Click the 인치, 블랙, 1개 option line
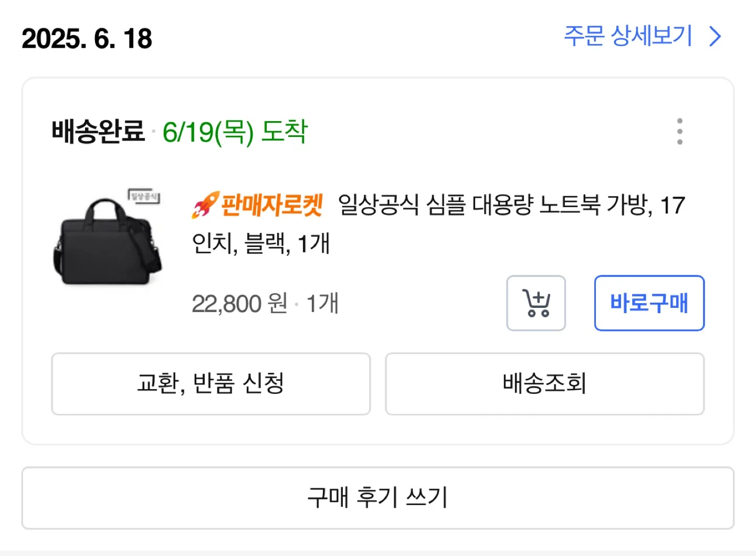This screenshot has height=556, width=756. pos(261,243)
